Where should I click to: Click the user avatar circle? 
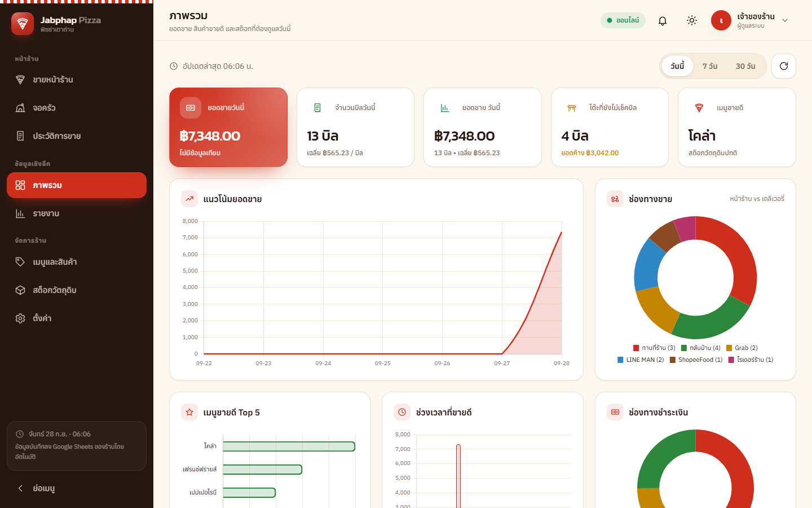click(x=721, y=20)
